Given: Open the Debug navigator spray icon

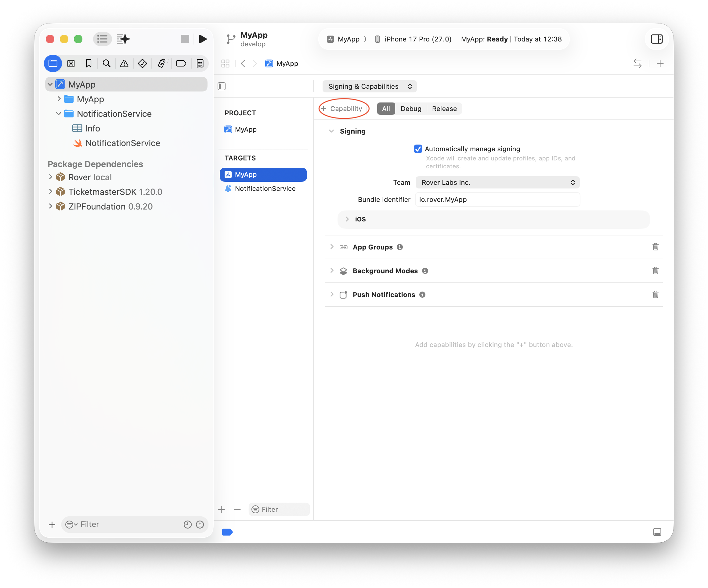Looking at the screenshot, I should click(163, 63).
